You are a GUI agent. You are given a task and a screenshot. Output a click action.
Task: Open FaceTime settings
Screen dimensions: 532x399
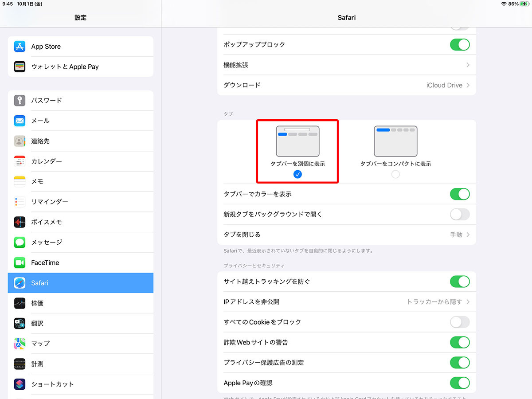pos(81,262)
